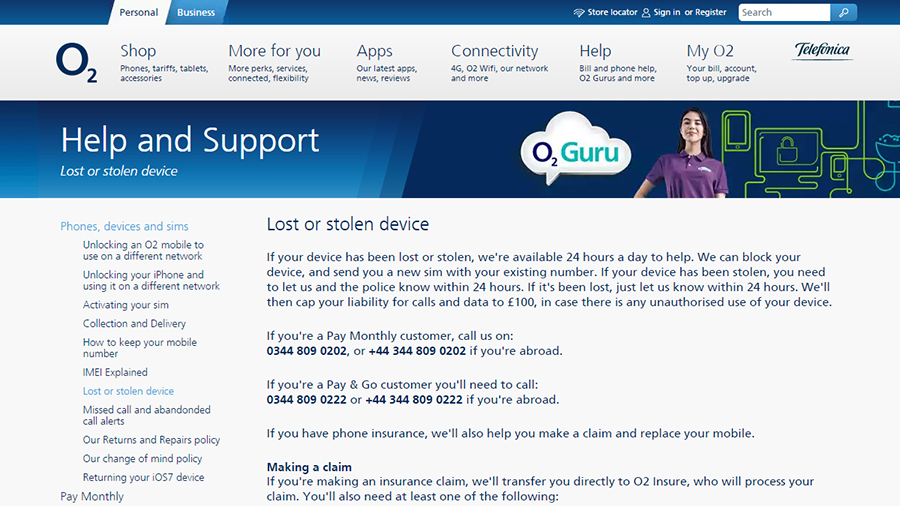Screen dimensions: 900x506
Task: Click the Guru woman banner image
Action: (683, 153)
